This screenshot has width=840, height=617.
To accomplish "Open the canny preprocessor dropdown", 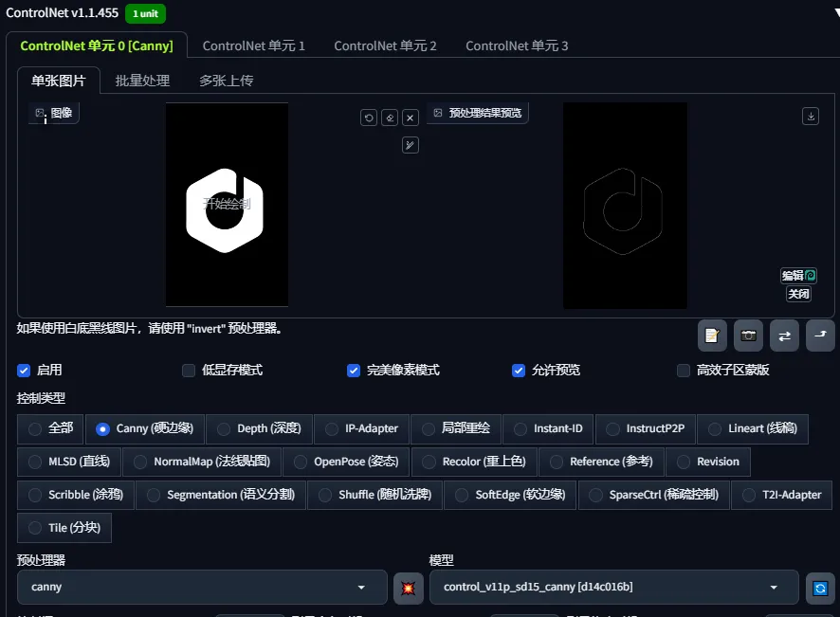I will click(202, 588).
